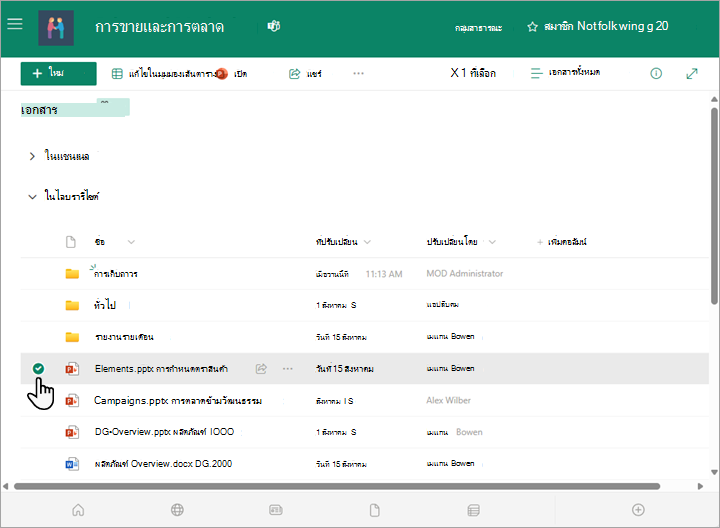Open the ที่ปรับเปลี่ยน column dropdown arrow

(367, 242)
